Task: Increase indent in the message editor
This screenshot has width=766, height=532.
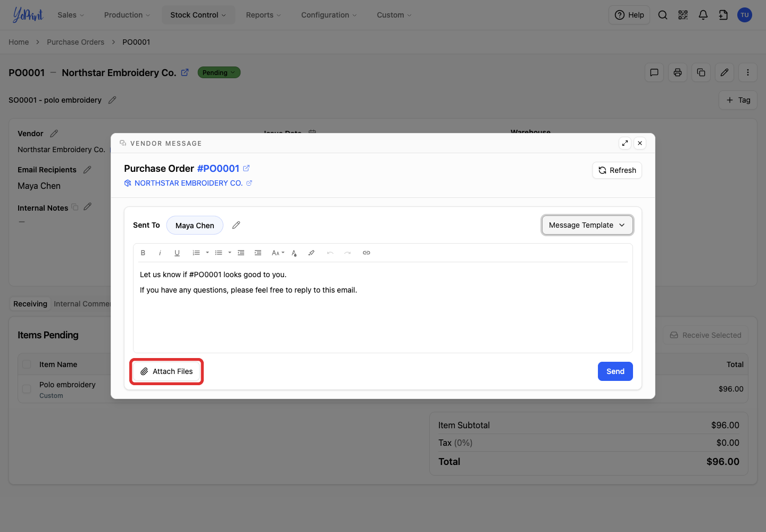Action: [x=258, y=253]
